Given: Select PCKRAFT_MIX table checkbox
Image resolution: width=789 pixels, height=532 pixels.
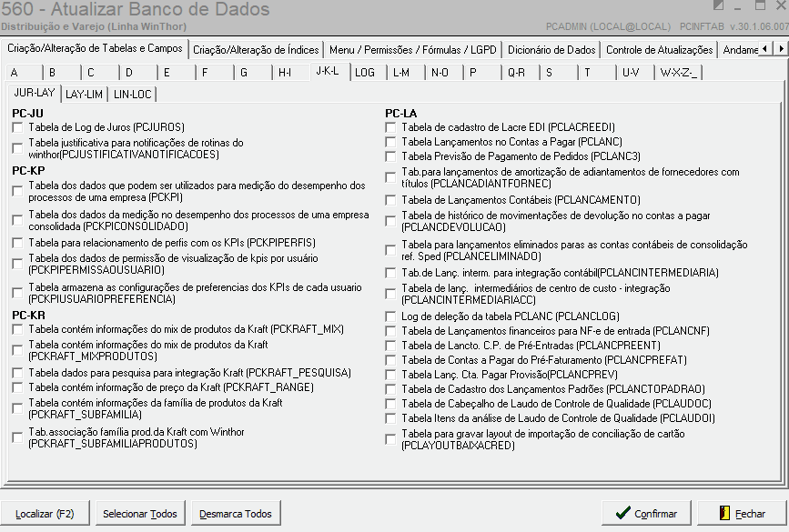Looking at the screenshot, I should (x=17, y=329).
